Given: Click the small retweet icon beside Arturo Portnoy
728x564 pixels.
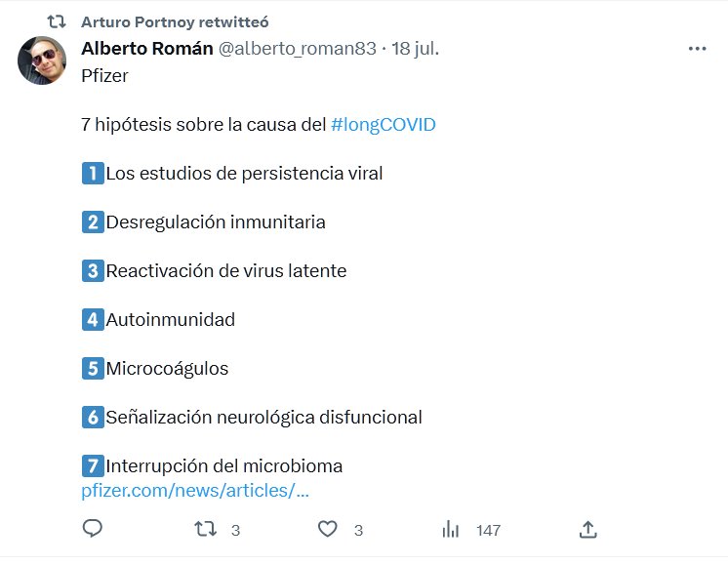Looking at the screenshot, I should coord(57,20).
